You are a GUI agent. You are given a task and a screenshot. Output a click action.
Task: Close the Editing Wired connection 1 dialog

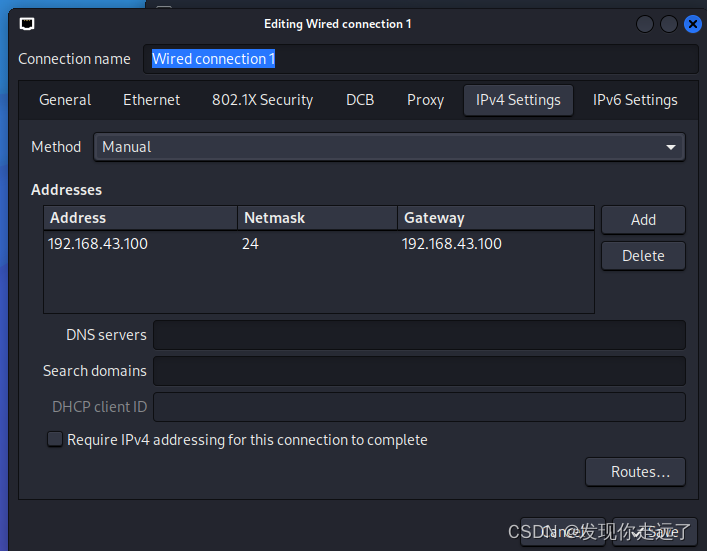click(693, 24)
